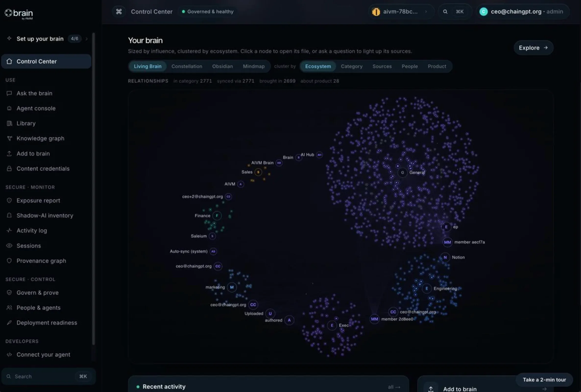Click the search magnifier icon in top bar
Image resolution: width=581 pixels, height=392 pixels.
click(445, 12)
